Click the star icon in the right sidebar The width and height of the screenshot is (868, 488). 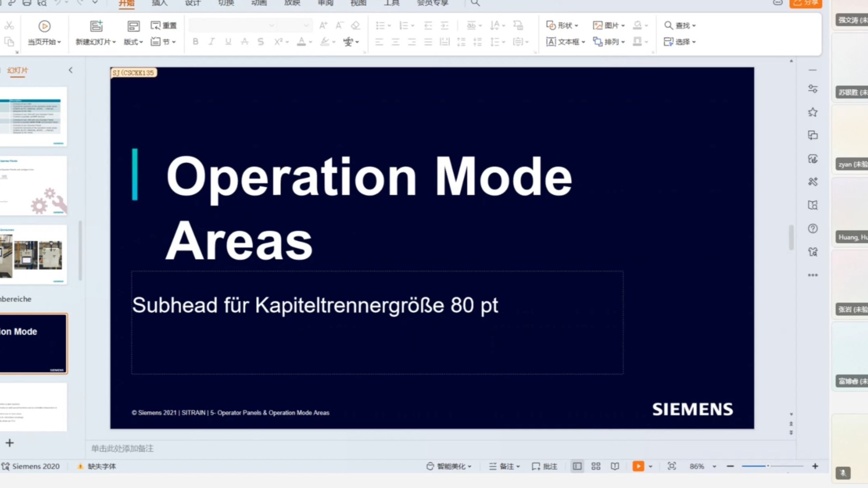(x=812, y=112)
